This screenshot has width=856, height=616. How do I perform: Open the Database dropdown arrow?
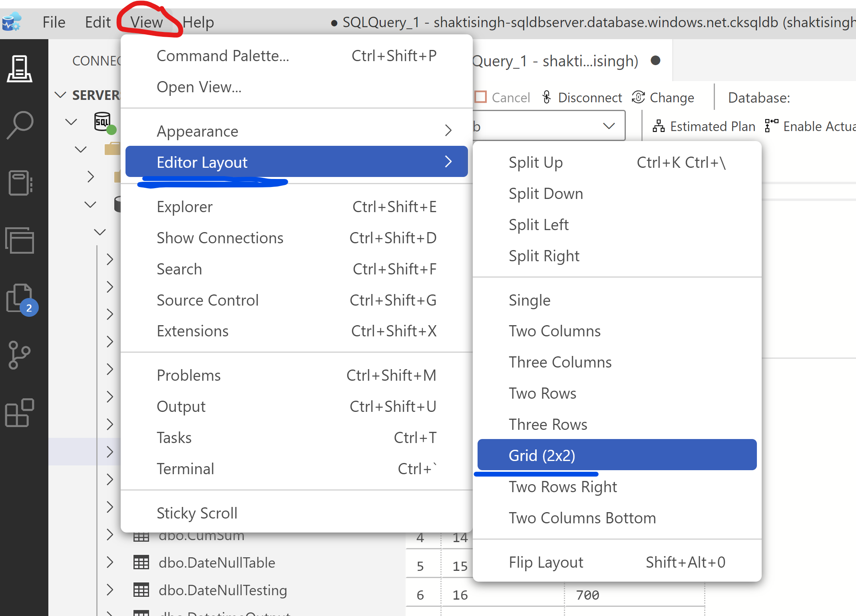point(609,126)
